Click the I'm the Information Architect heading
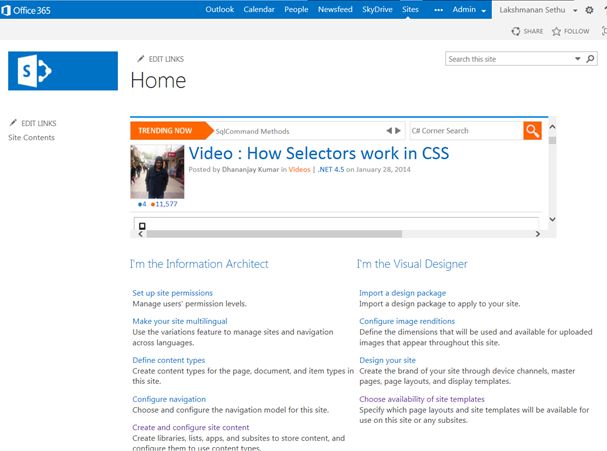The height and width of the screenshot is (451, 607). click(199, 264)
